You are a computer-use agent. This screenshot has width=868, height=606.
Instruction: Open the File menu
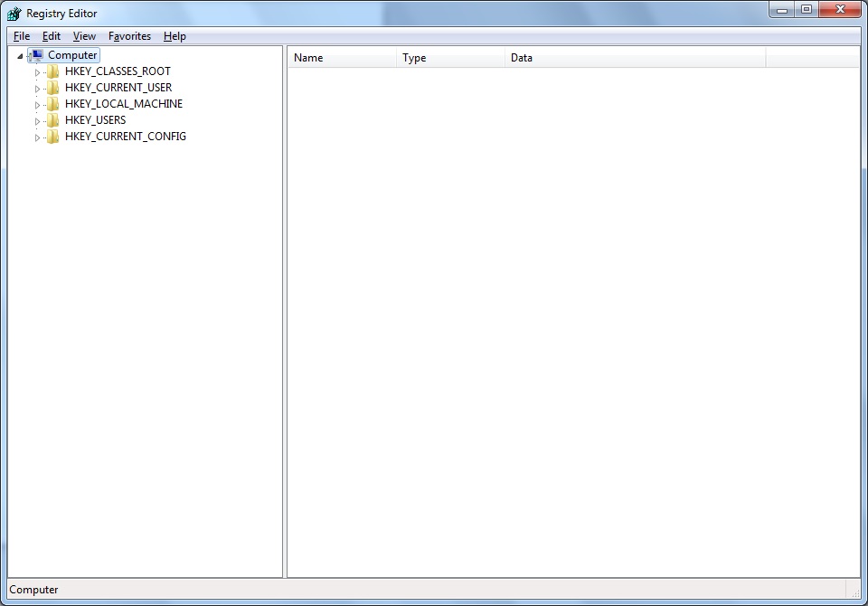[22, 36]
